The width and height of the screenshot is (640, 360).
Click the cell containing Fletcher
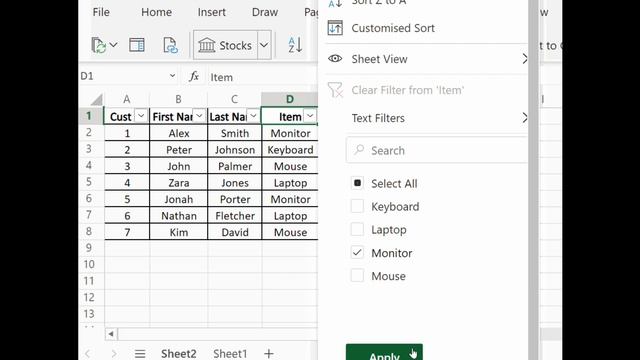tap(234, 216)
